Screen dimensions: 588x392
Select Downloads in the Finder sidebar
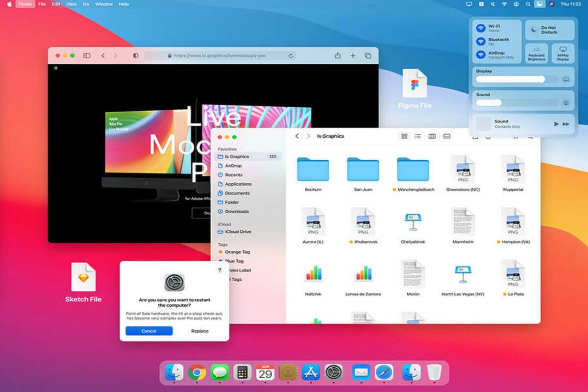[x=237, y=212]
